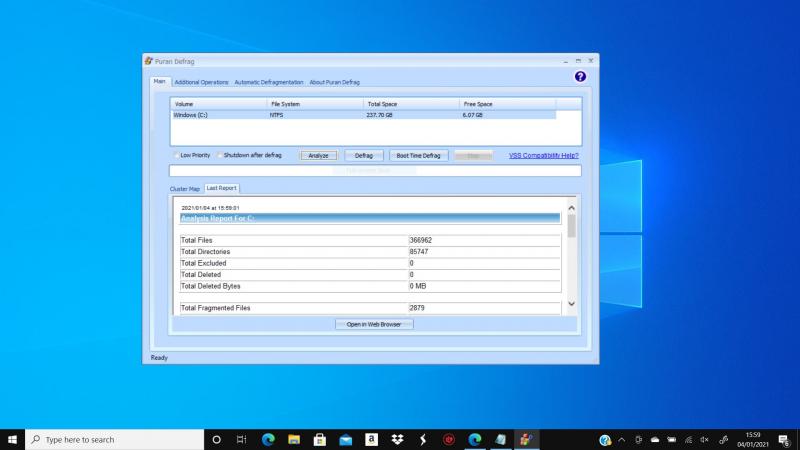
Task: Click the 237.70 GB total space cell
Action: click(x=379, y=115)
